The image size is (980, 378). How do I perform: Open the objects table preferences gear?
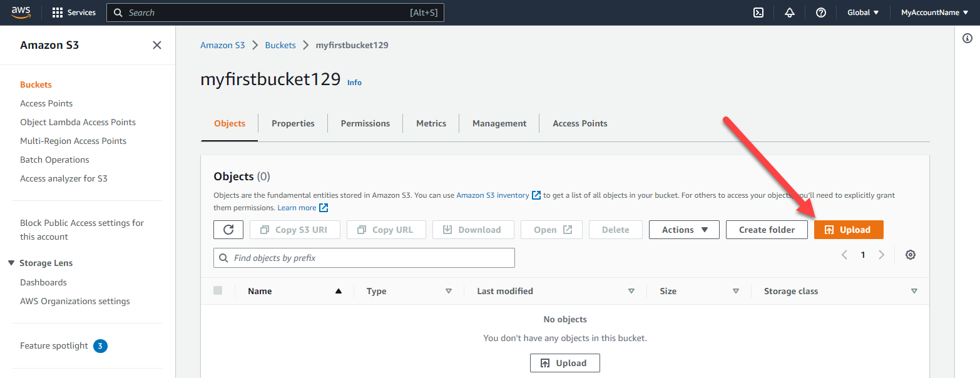(910, 255)
